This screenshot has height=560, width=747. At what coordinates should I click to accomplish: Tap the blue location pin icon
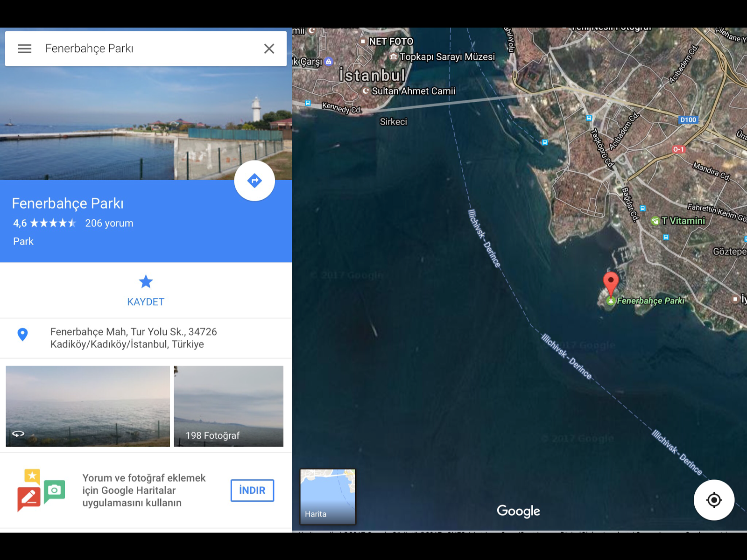22,334
